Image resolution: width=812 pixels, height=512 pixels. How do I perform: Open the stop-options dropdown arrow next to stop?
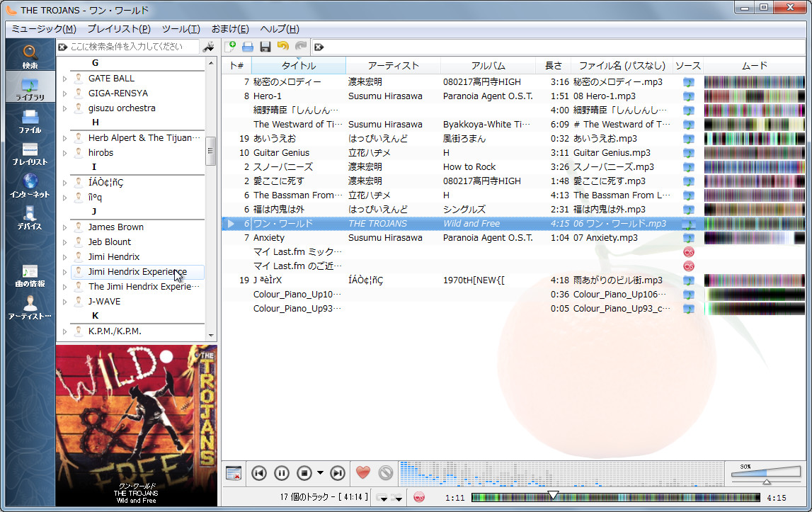[x=320, y=472]
